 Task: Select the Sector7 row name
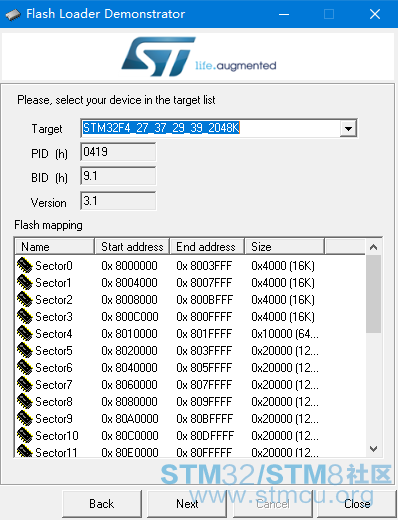(54, 385)
